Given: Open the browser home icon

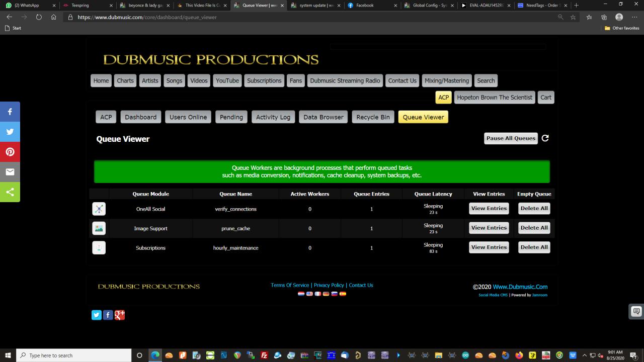Looking at the screenshot, I should coord(54,17).
